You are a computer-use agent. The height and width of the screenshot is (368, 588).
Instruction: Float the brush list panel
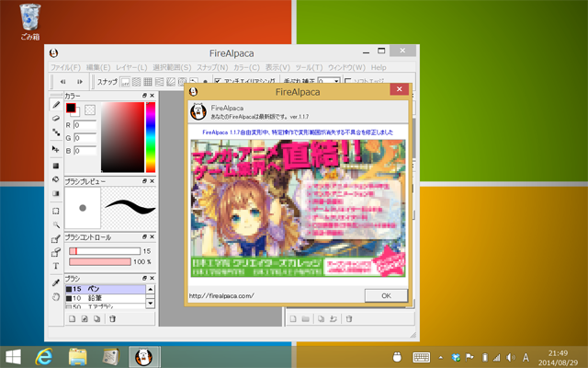(x=144, y=278)
